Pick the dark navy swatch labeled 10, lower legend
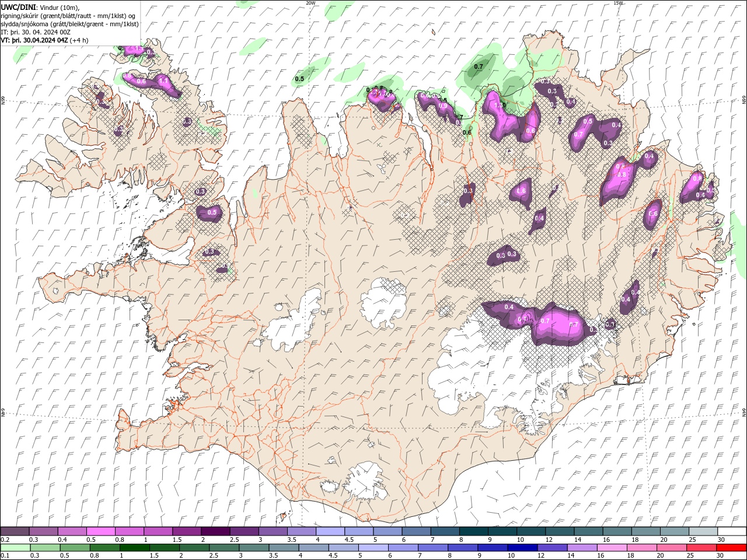This screenshot has width=747, height=560. [x=521, y=548]
